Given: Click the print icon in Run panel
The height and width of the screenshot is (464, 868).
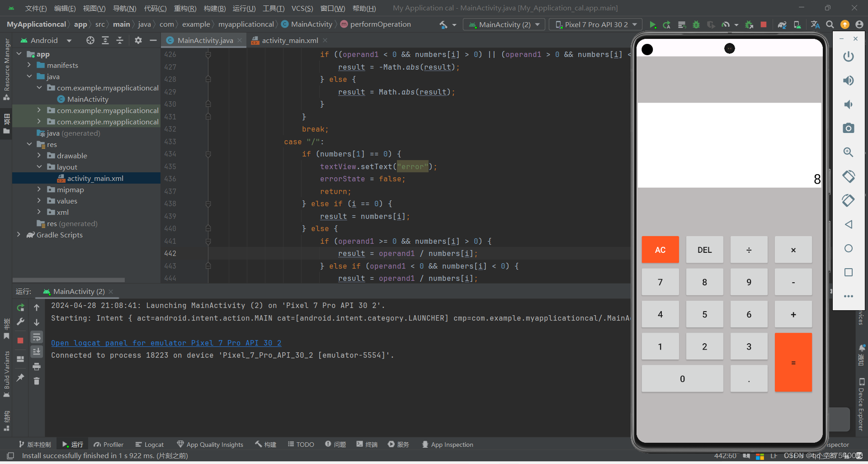Looking at the screenshot, I should [x=37, y=366].
